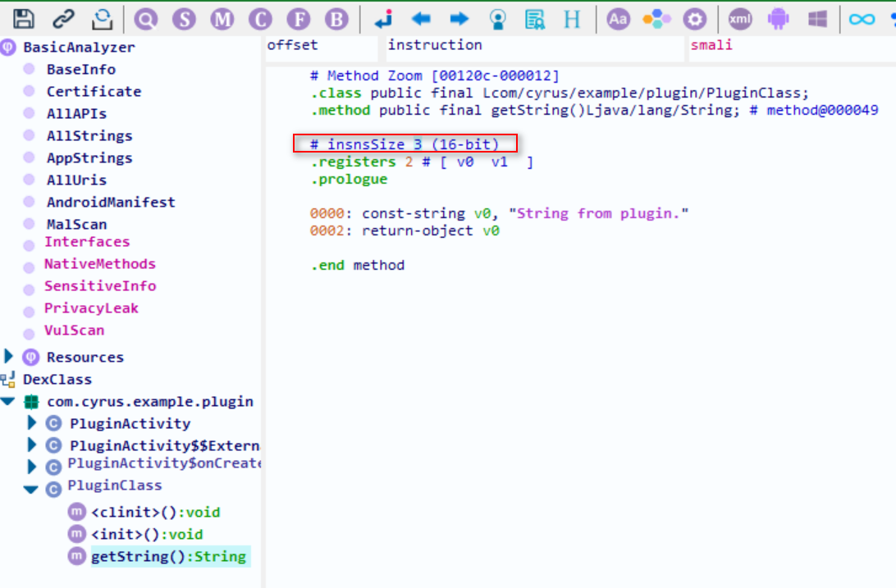Open MalScan in the tree
Image resolution: width=896 pixels, height=588 pixels.
tap(76, 225)
